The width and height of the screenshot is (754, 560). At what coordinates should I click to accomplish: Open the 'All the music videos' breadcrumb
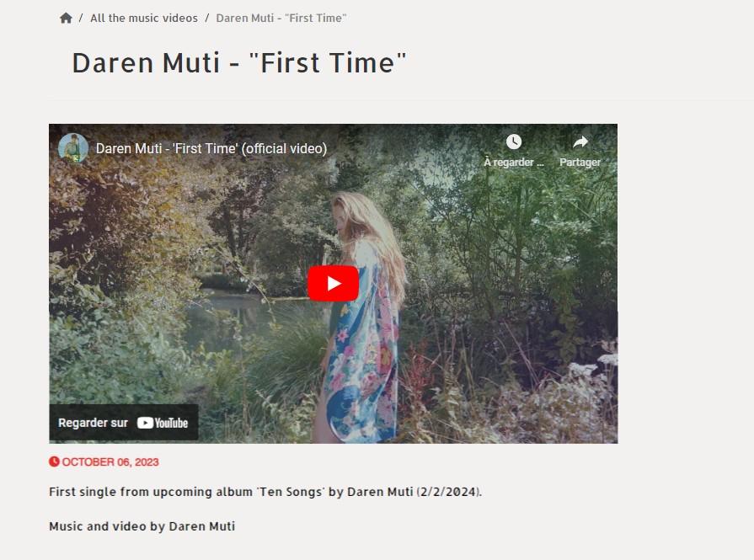(144, 19)
